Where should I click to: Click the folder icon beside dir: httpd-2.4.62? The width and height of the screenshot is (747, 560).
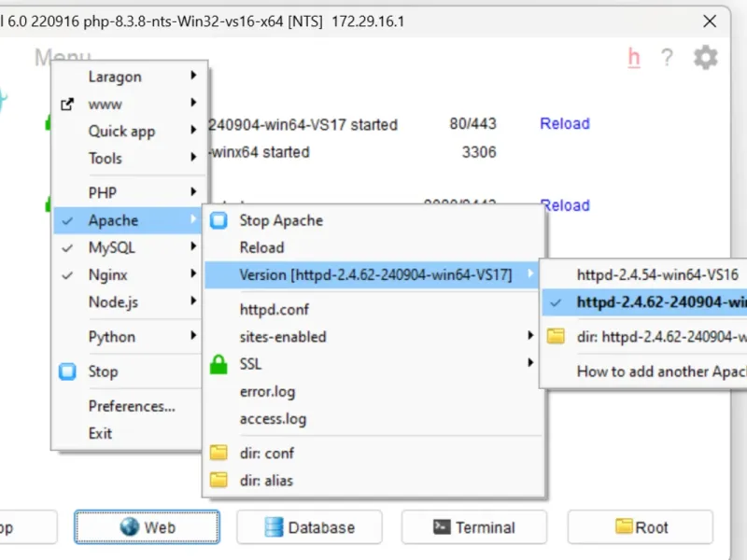[556, 336]
